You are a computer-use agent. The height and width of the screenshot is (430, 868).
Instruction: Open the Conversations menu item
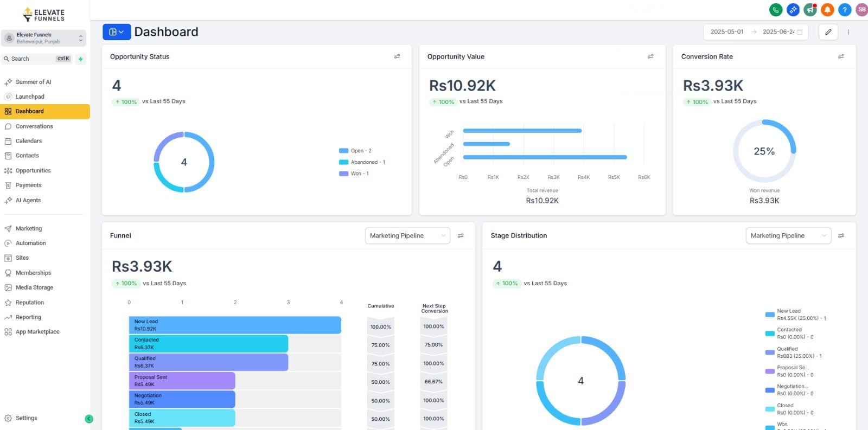pos(34,126)
